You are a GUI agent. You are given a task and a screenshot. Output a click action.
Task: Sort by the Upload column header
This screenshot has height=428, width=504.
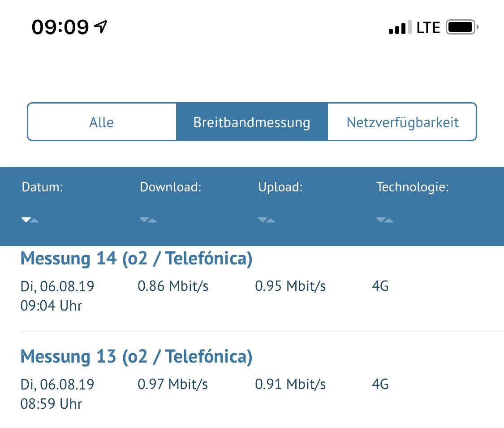click(280, 187)
